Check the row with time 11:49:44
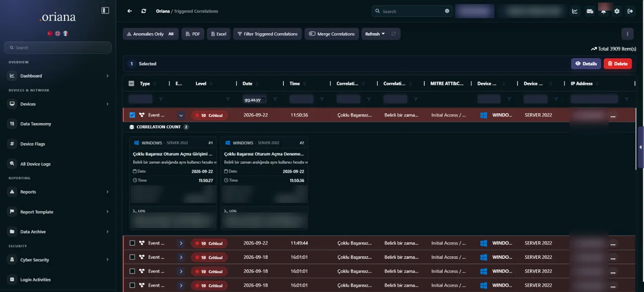 tap(132, 243)
